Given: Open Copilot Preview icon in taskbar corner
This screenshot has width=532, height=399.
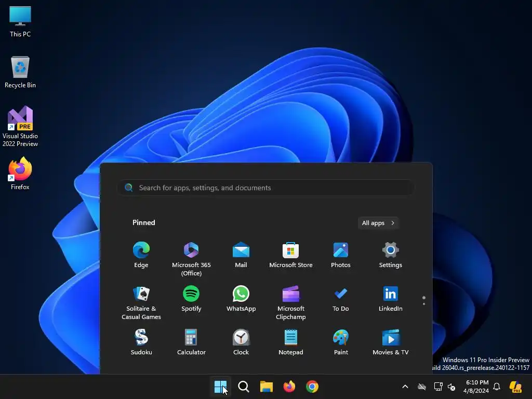Looking at the screenshot, I should pos(516,387).
